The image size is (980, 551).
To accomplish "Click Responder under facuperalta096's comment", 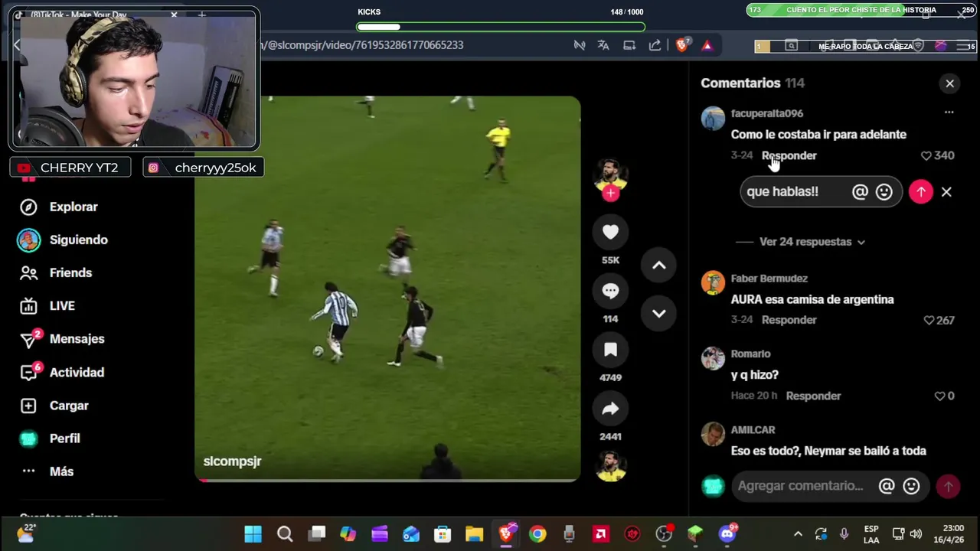I will [789, 155].
